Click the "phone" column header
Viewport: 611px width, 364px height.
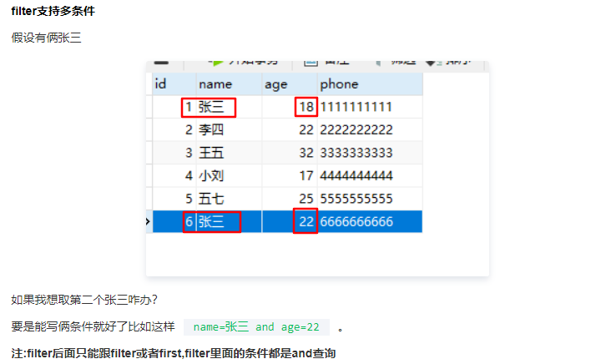[370, 84]
